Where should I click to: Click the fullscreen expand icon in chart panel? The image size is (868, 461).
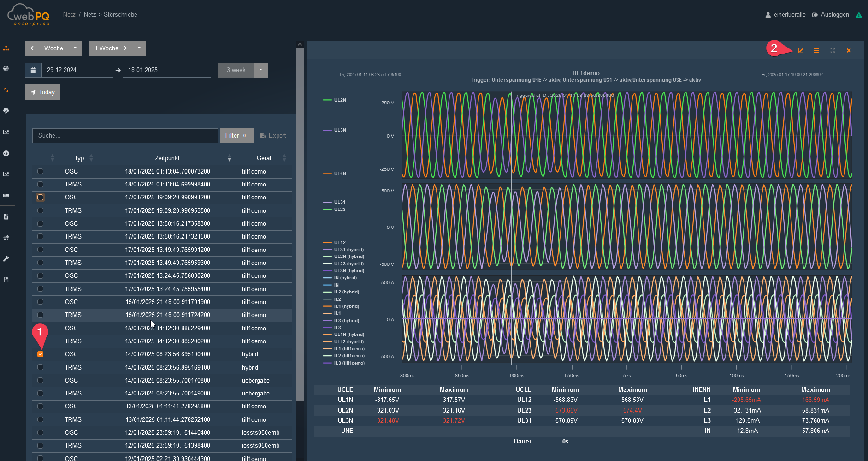click(x=833, y=51)
